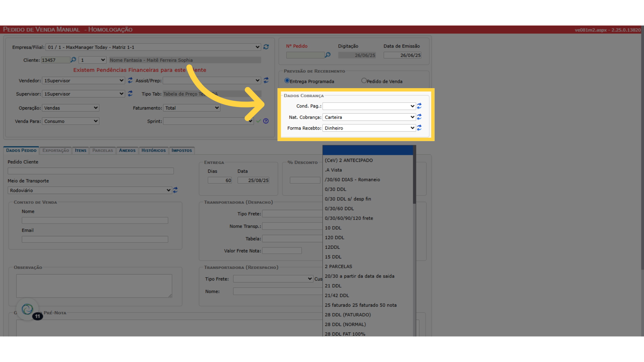Click the search icon beside Nº Pedido field
644x362 pixels.
click(x=328, y=55)
